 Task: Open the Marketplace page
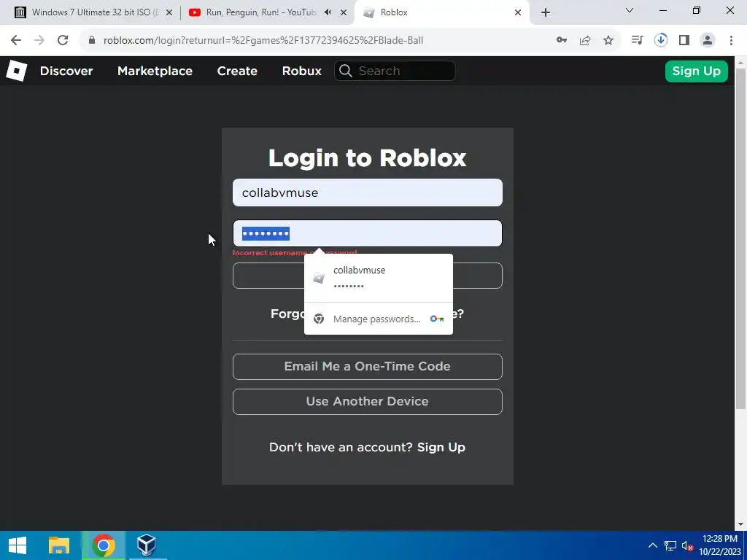pos(155,71)
